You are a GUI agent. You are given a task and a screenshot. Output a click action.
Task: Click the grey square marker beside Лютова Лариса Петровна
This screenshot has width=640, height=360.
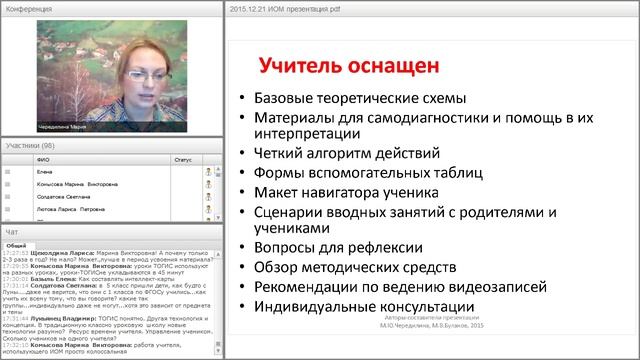click(x=7, y=209)
